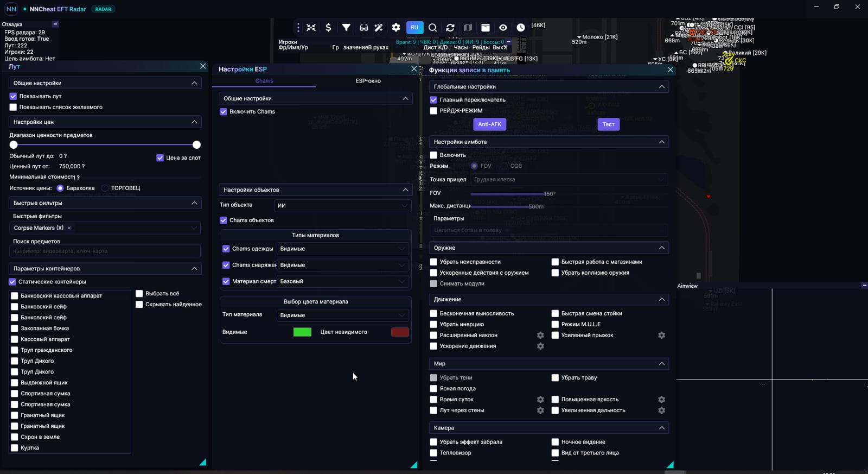
Task: Click the magic wand icon in toolbar
Action: tap(379, 27)
